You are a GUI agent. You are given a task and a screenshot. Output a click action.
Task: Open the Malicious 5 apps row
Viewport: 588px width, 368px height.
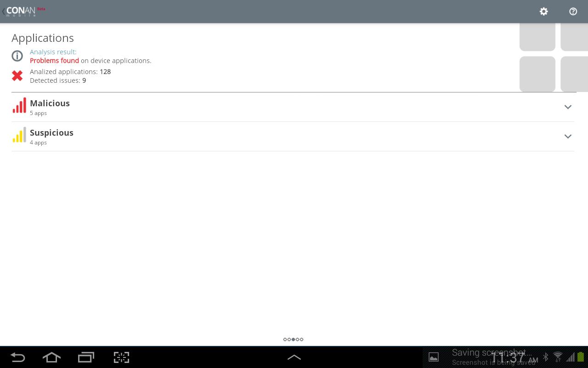point(293,107)
